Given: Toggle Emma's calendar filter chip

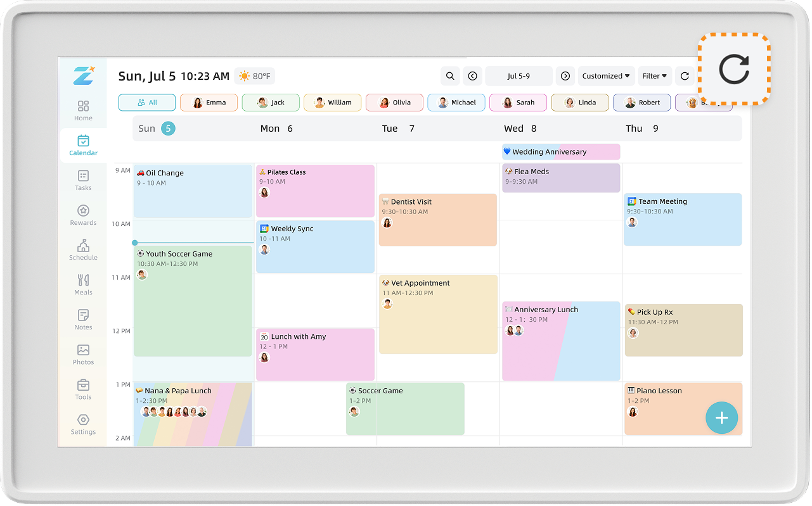Looking at the screenshot, I should [x=209, y=103].
